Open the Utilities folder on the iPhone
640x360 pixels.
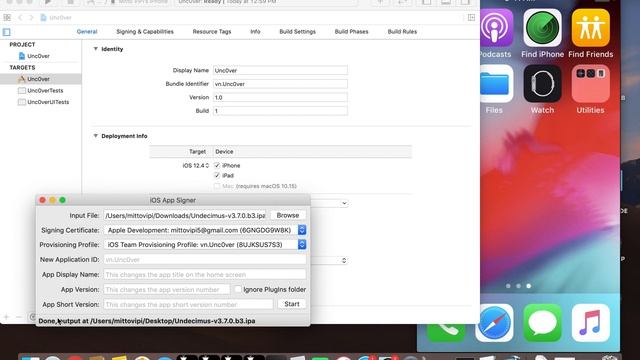[591, 84]
